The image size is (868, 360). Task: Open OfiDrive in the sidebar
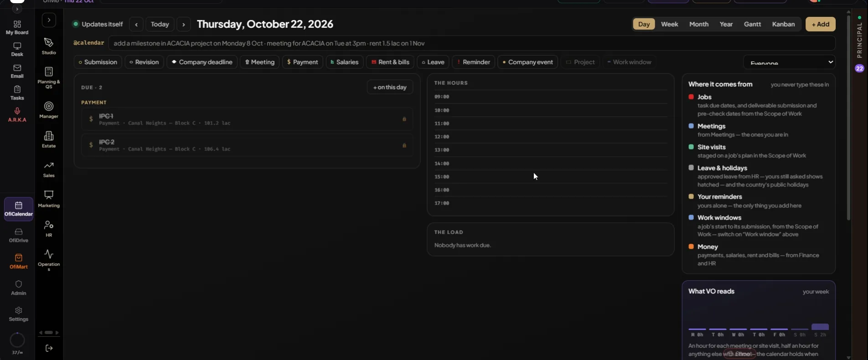19,235
